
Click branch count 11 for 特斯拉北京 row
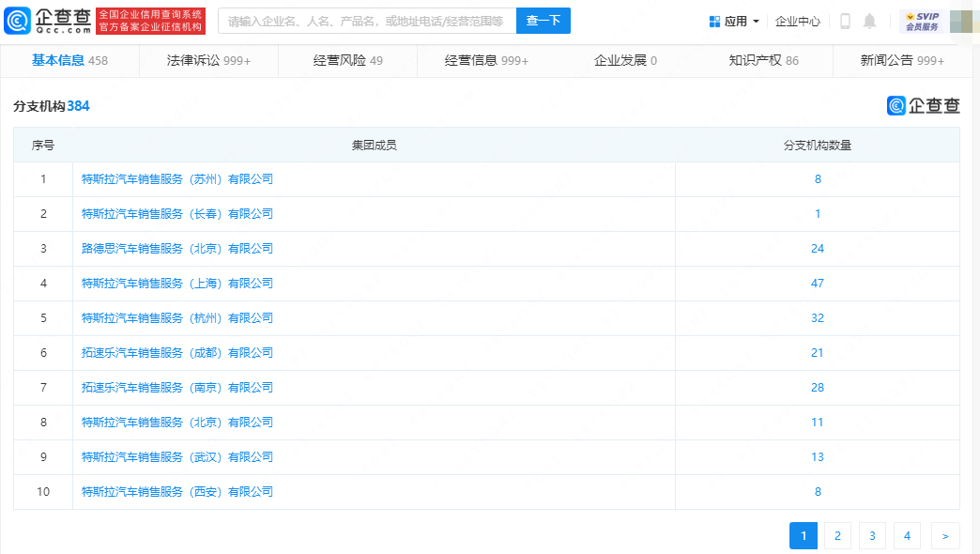(818, 423)
